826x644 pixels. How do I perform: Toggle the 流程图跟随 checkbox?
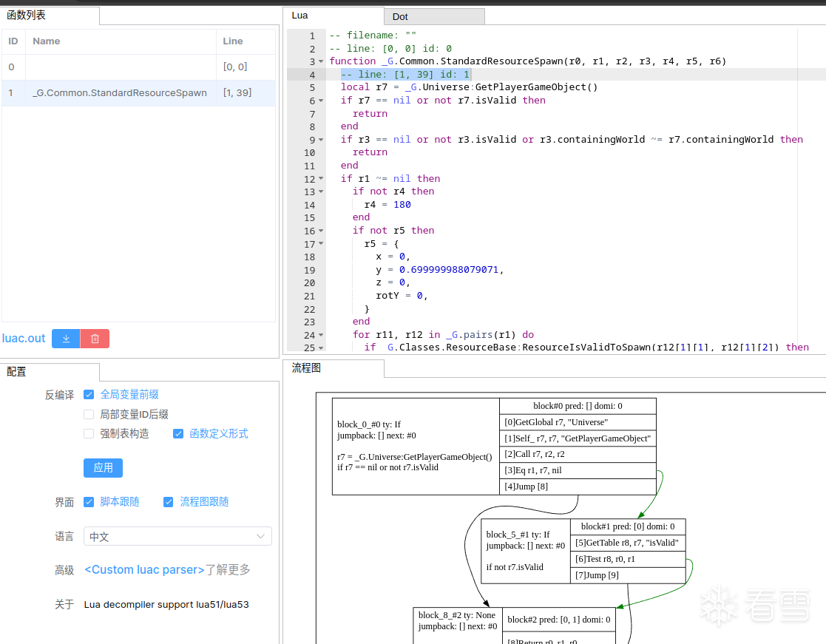(x=169, y=502)
